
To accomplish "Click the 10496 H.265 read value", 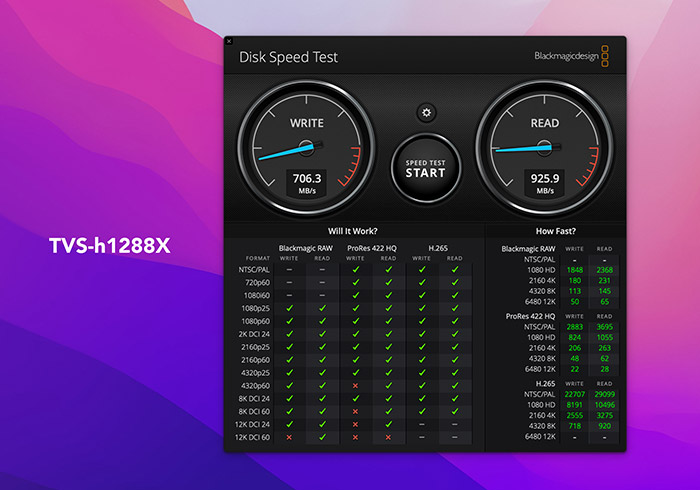I will (604, 405).
